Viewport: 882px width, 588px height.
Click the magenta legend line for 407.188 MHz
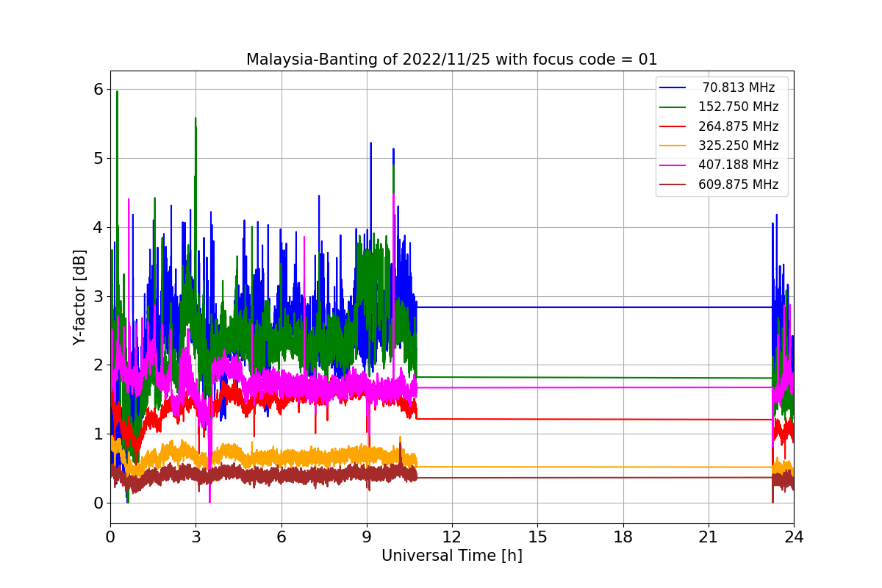click(673, 165)
